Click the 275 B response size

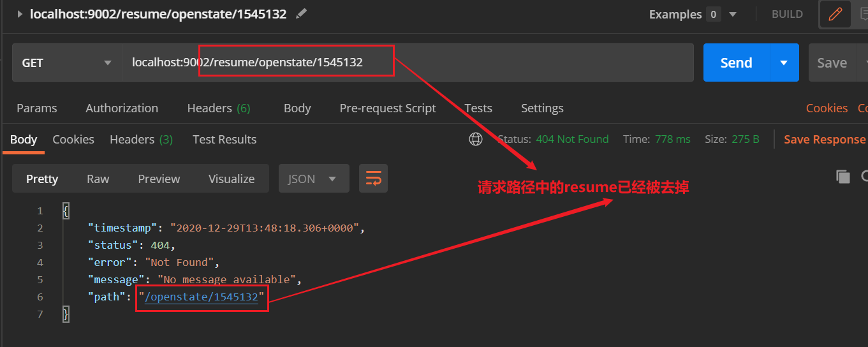tap(745, 139)
